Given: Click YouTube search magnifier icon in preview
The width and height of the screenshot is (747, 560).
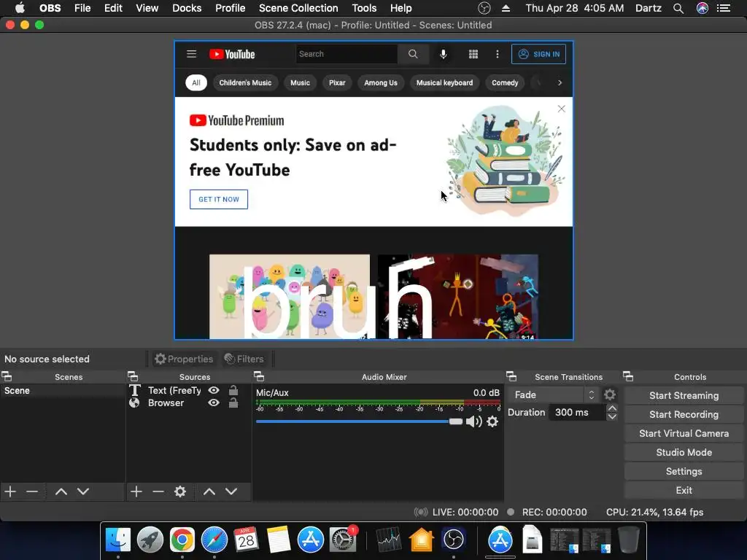Looking at the screenshot, I should (413, 54).
